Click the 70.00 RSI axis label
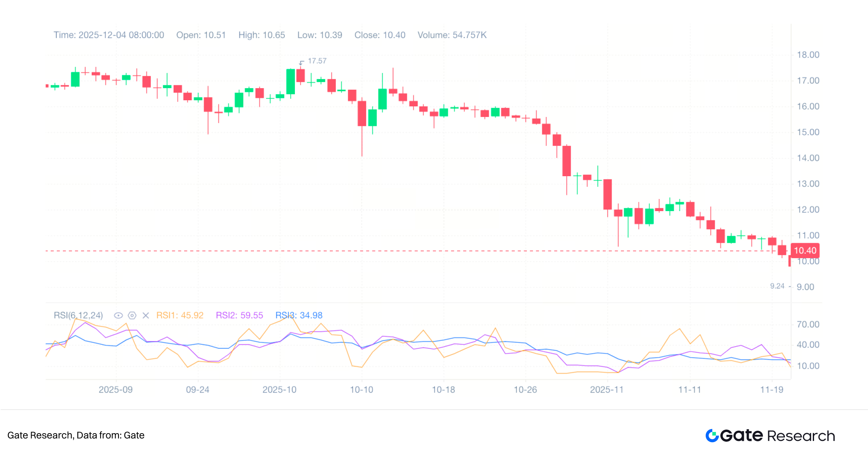This screenshot has height=462, width=868. click(808, 324)
